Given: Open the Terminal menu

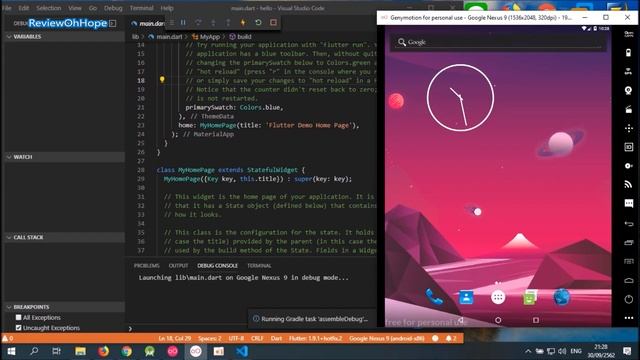Looking at the screenshot, I should click(141, 8).
